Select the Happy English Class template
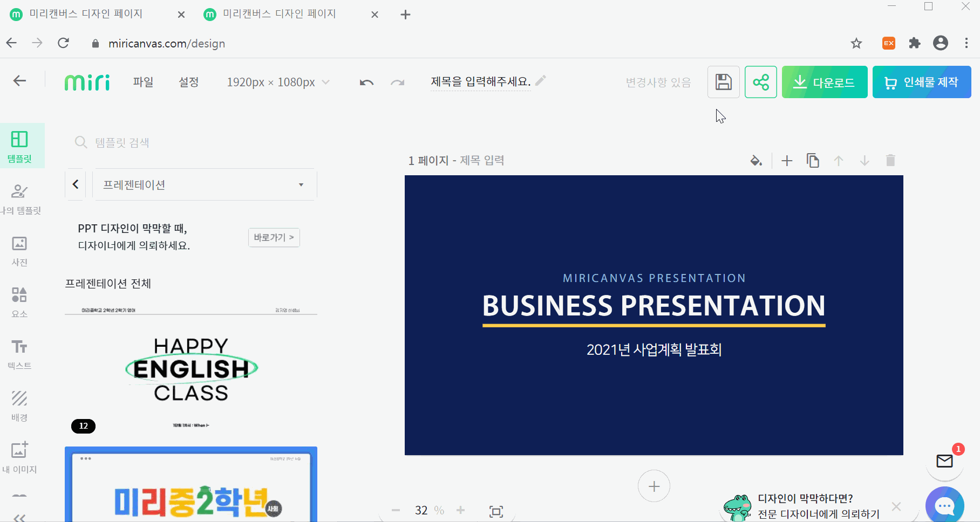The width and height of the screenshot is (980, 522). (x=191, y=369)
